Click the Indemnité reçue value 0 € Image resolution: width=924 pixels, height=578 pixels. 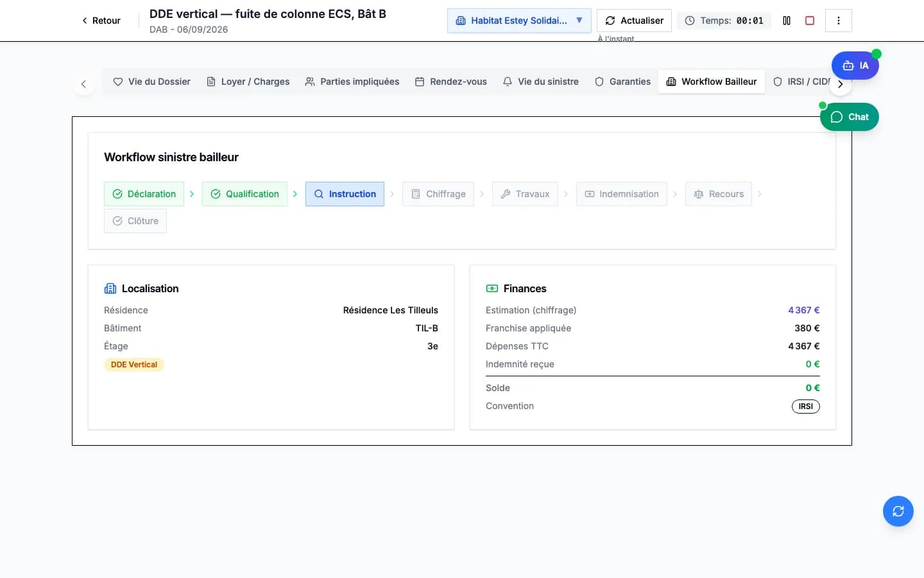pyautogui.click(x=813, y=364)
